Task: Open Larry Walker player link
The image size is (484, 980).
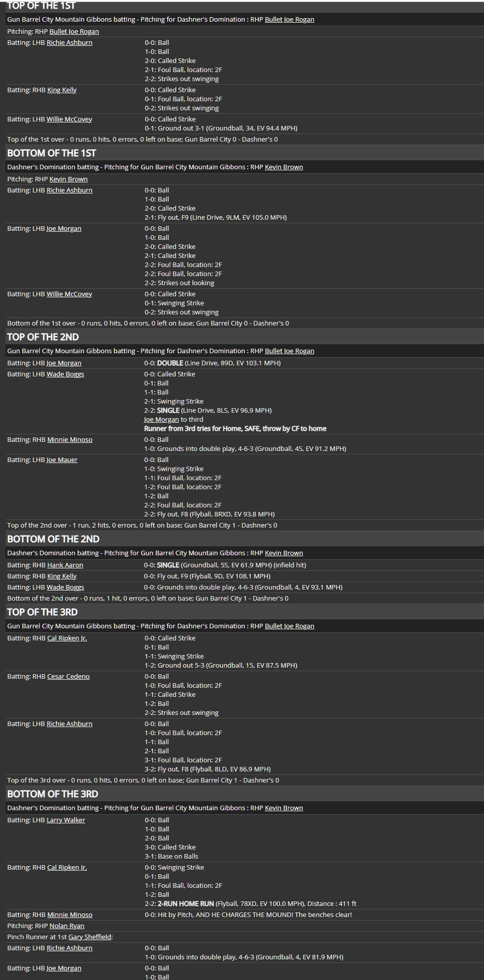Action: point(66,820)
